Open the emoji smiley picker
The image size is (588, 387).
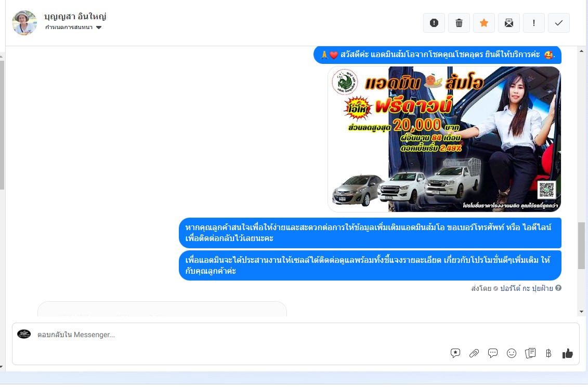pos(512,353)
